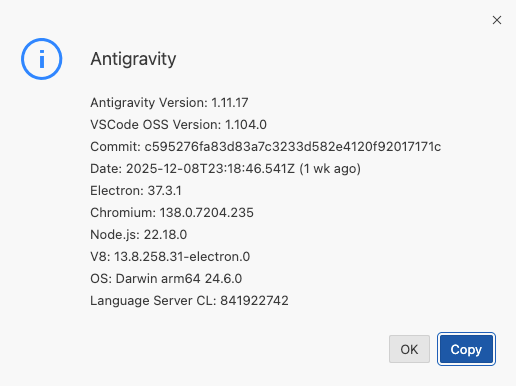
Task: Click the Electron 37.3.1 line
Action: [136, 191]
